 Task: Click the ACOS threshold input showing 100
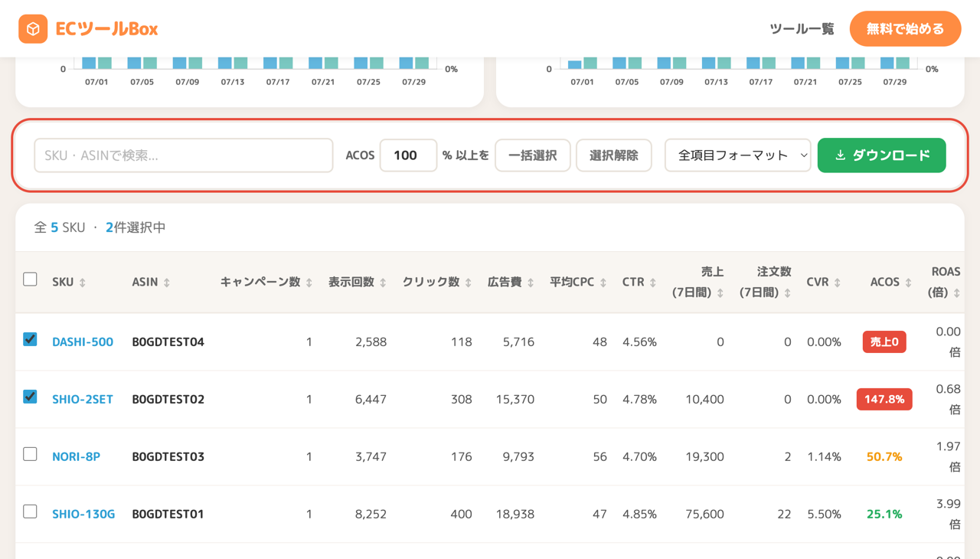(408, 155)
